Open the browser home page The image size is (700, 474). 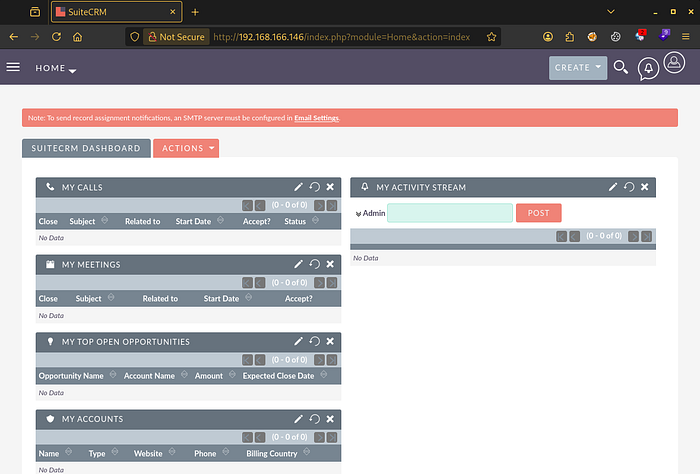click(78, 37)
